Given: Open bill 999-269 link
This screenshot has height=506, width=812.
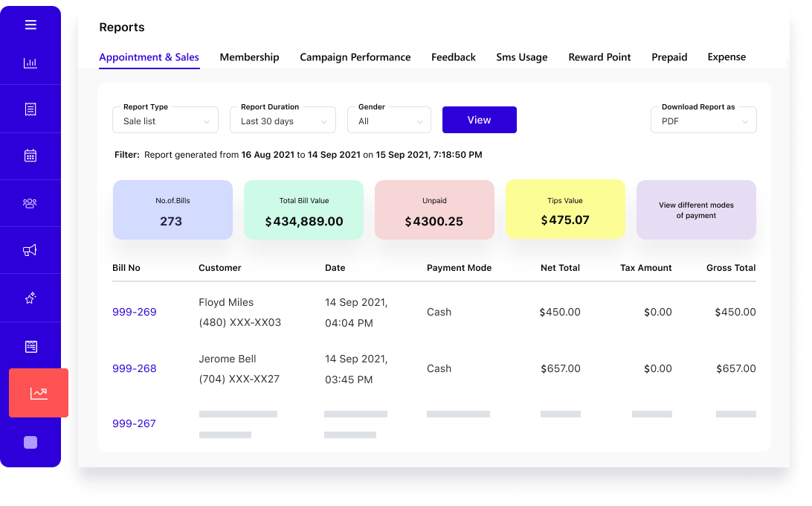Looking at the screenshot, I should click(x=134, y=312).
